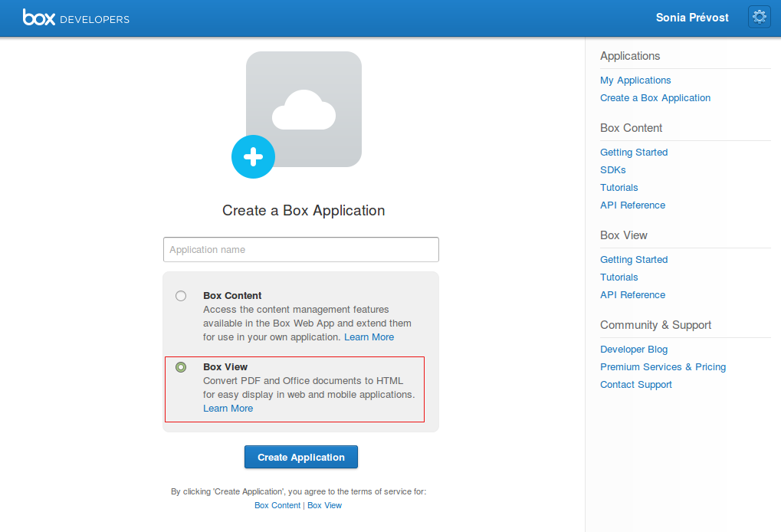781x532 pixels.
Task: Click the Applications sidebar heading
Action: pos(630,56)
